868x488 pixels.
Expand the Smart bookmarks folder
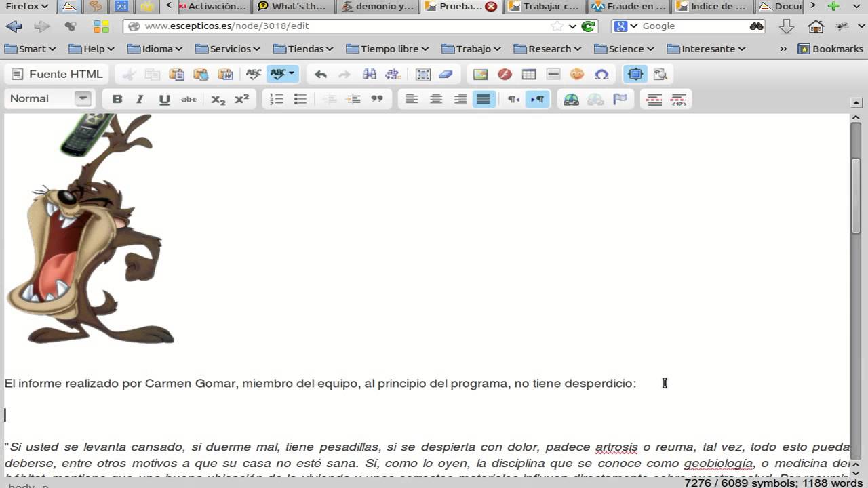pyautogui.click(x=30, y=49)
